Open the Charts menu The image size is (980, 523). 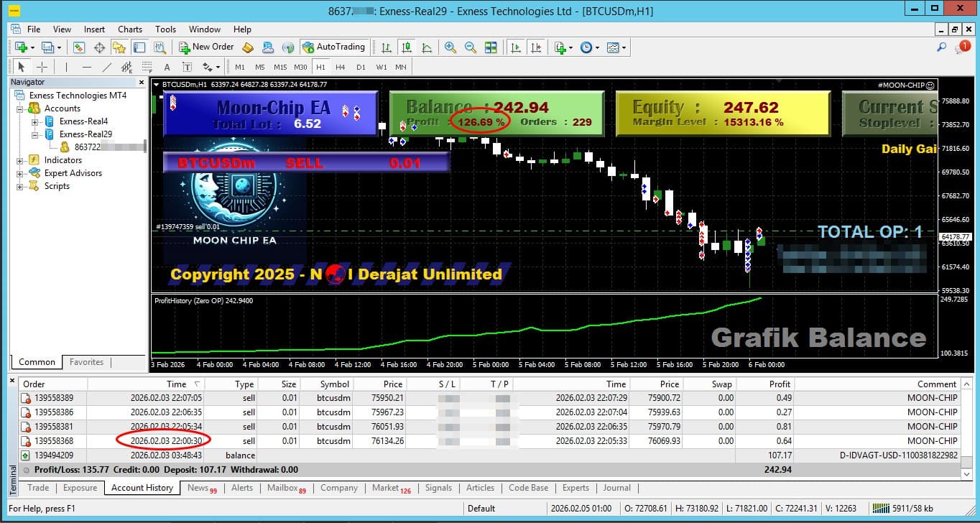[x=130, y=29]
